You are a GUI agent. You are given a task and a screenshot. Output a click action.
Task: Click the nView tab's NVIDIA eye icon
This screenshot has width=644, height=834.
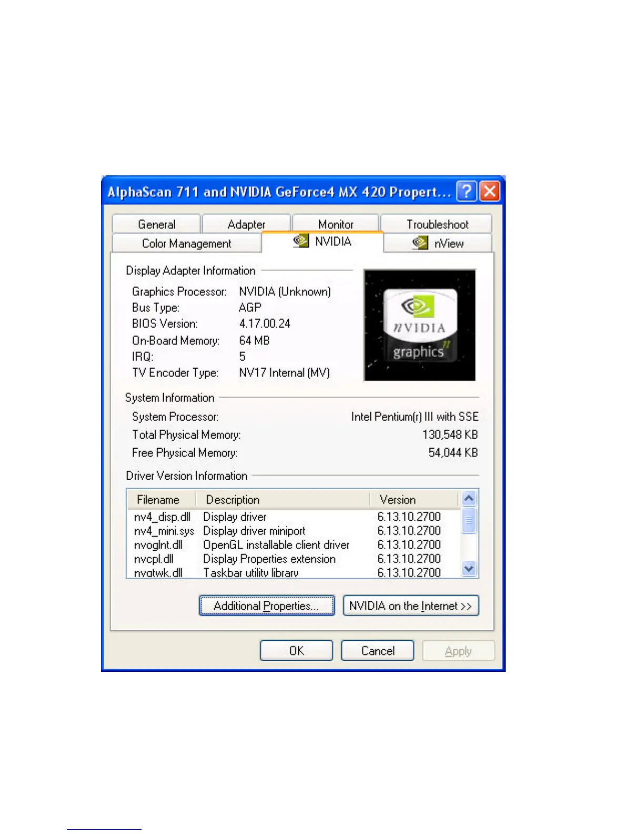coord(420,243)
